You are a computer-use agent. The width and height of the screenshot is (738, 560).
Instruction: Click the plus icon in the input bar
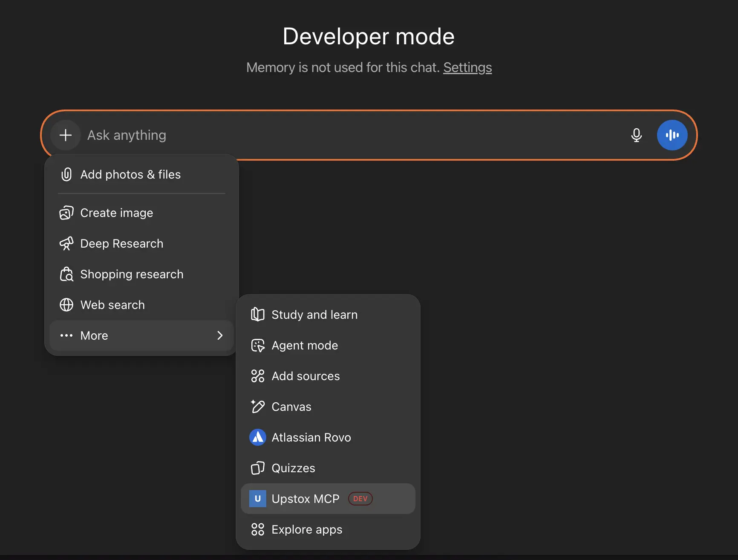(65, 135)
